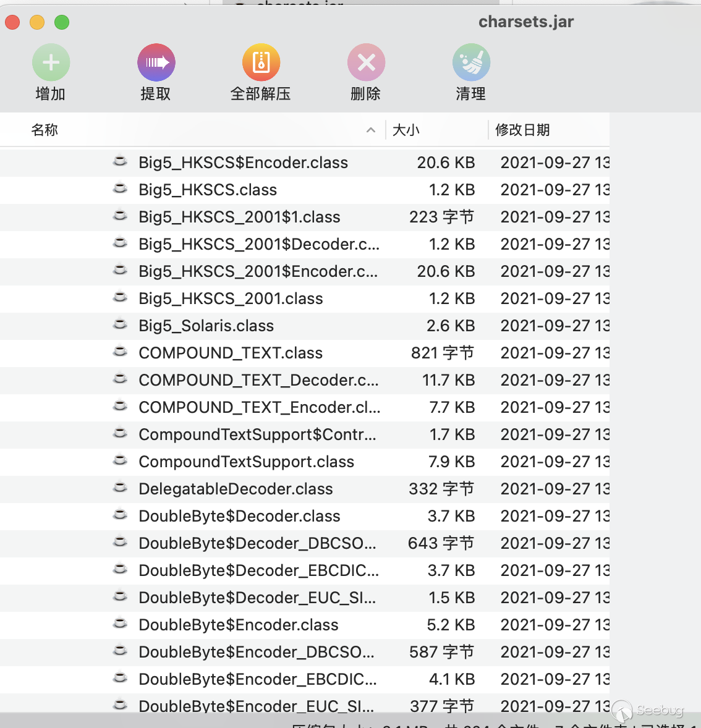Image resolution: width=701 pixels, height=728 pixels.
Task: Click the green zoom window button
Action: click(x=62, y=22)
